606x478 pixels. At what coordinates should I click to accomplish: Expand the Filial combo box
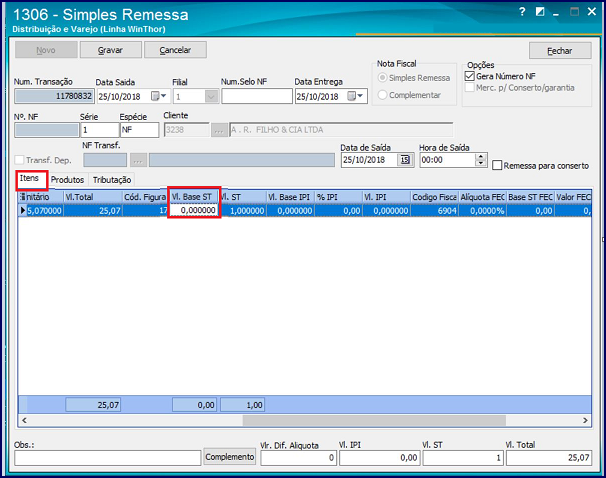(211, 96)
